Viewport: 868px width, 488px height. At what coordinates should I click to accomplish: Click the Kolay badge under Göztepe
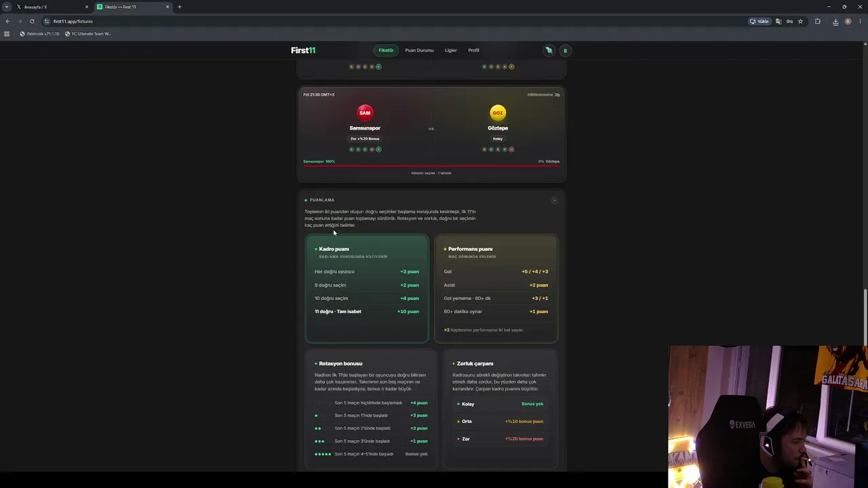[498, 139]
